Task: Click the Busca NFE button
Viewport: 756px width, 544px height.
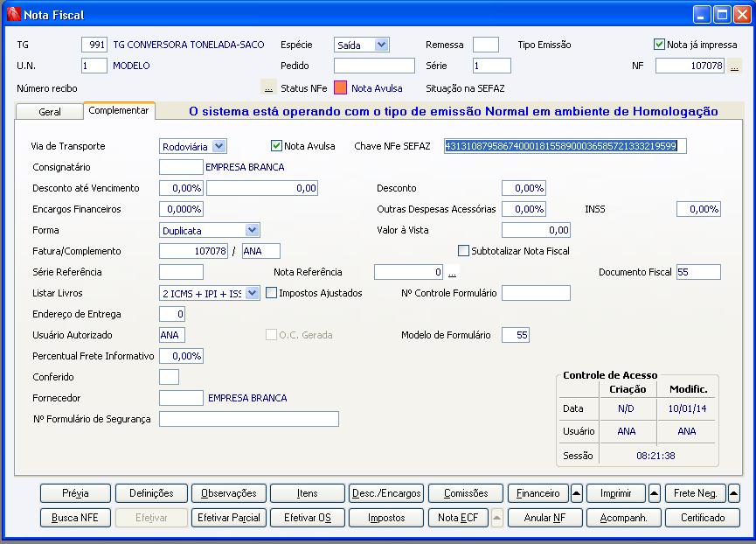Action: click(76, 518)
